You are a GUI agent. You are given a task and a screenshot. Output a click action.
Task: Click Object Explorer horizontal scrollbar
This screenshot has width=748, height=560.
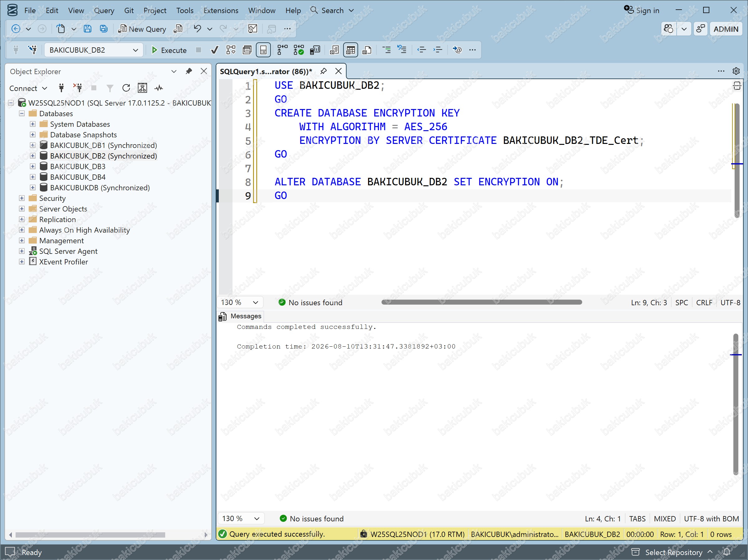click(90, 535)
